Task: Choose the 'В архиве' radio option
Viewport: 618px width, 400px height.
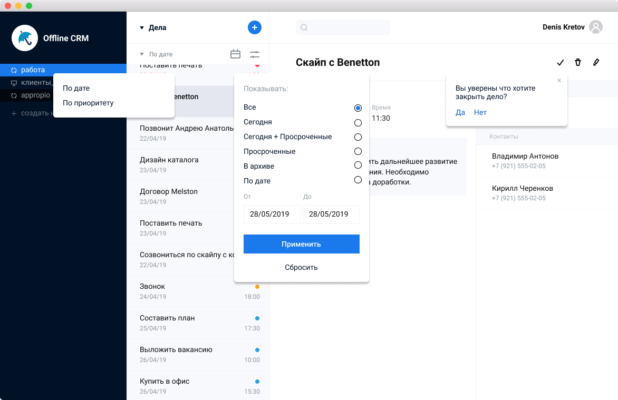Action: click(x=358, y=165)
